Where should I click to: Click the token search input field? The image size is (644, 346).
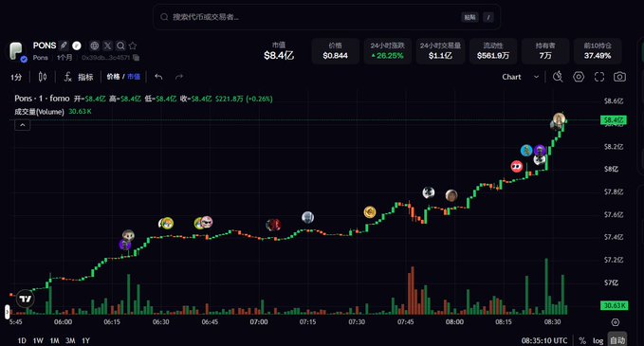tap(326, 17)
